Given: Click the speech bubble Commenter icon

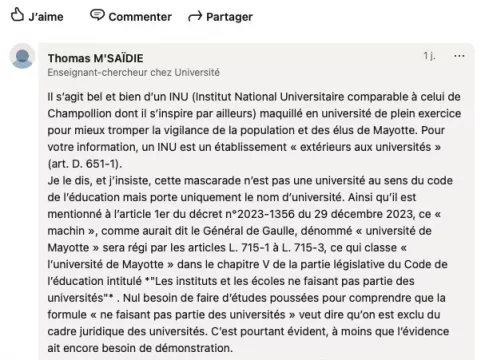Looking at the screenshot, I should point(97,15).
